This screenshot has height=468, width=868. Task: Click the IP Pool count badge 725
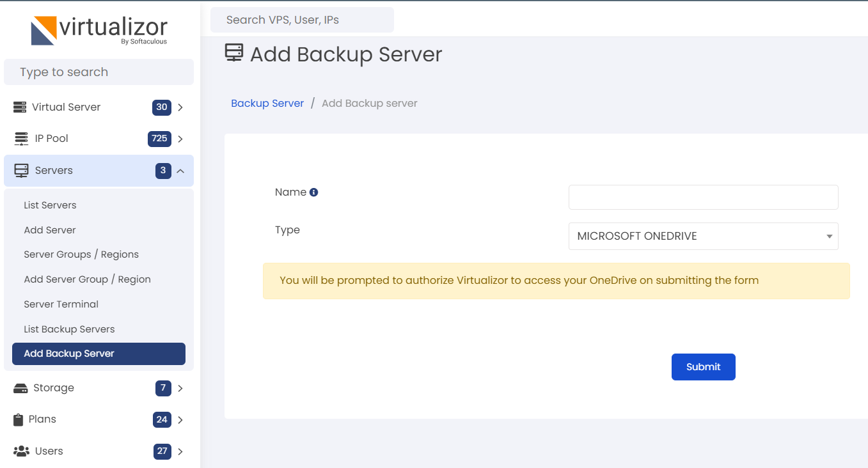point(159,139)
